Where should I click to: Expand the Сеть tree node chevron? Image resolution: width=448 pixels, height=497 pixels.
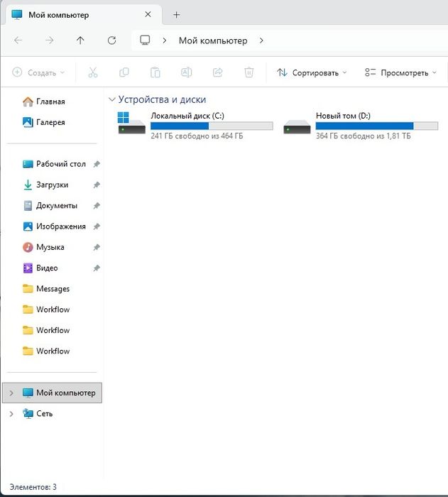[11, 414]
